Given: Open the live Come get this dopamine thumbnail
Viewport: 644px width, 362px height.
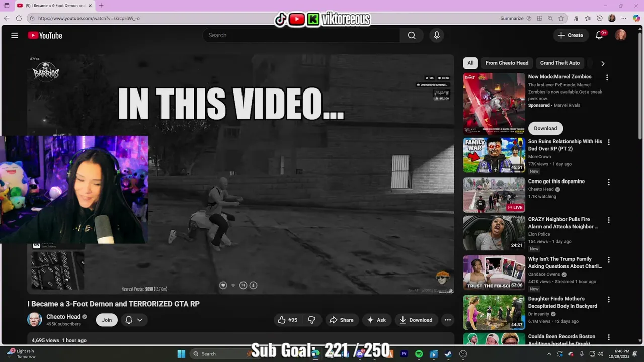Looking at the screenshot, I should pos(494,195).
